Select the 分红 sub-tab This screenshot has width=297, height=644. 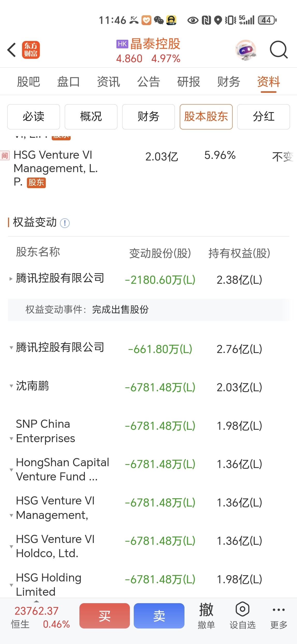coord(263,117)
